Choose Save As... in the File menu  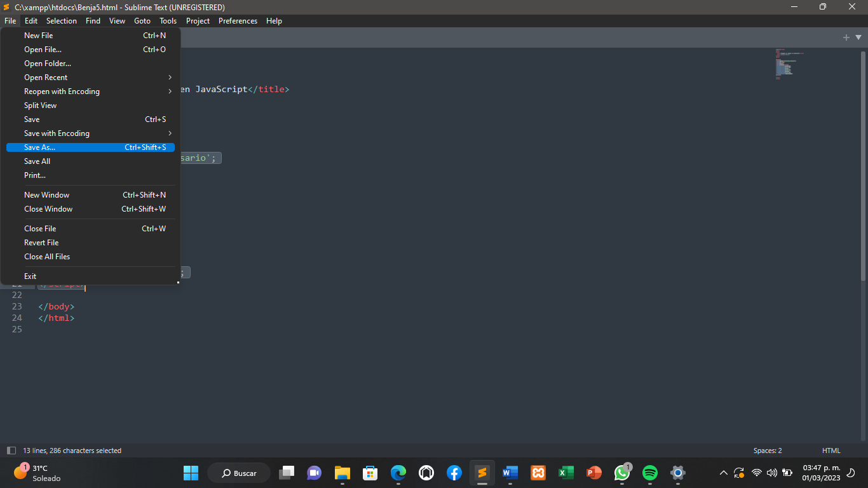point(90,147)
